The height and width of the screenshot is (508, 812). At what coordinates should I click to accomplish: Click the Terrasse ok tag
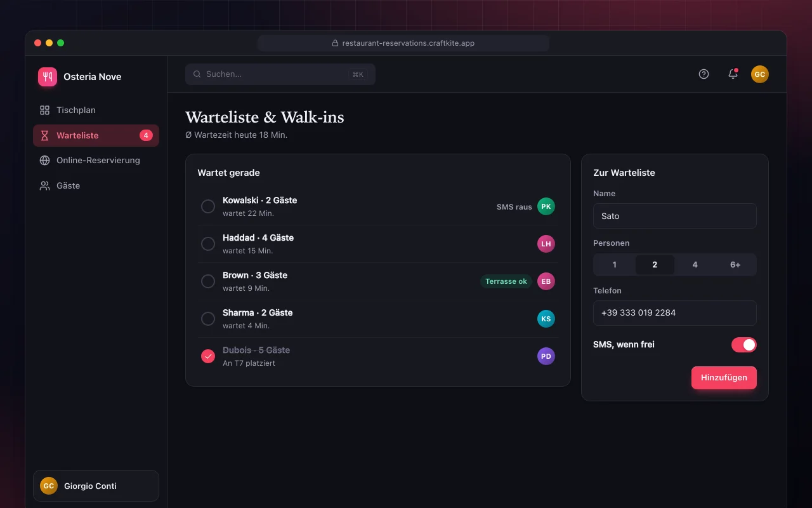[506, 281]
